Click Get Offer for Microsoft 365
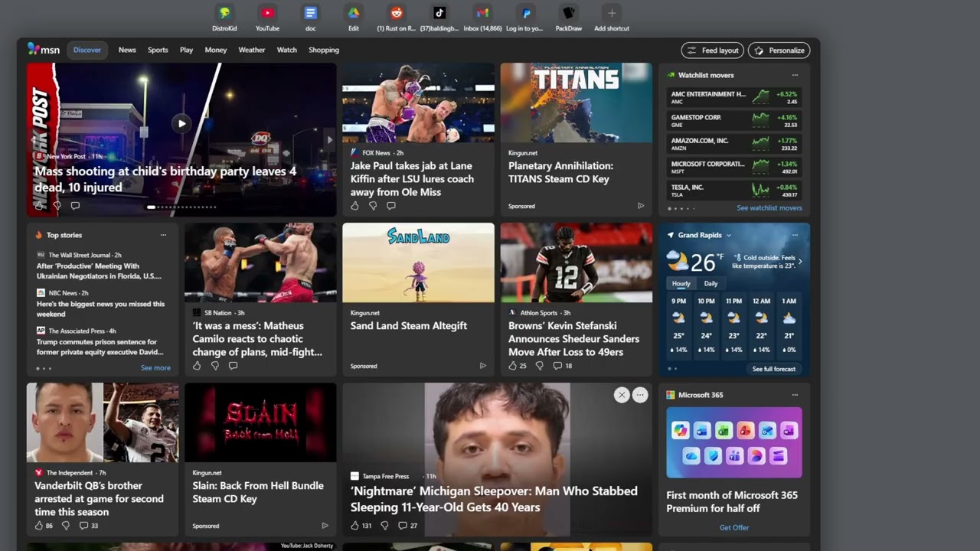 click(x=734, y=528)
